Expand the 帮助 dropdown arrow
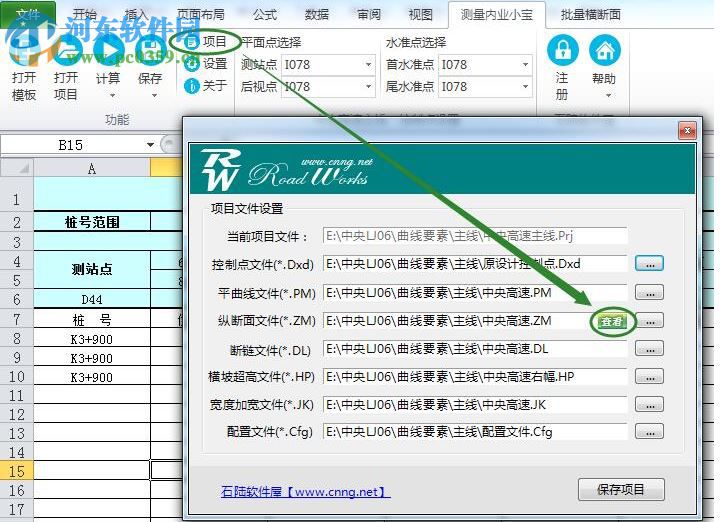Screen dimensions: 722x522 (x=608, y=96)
